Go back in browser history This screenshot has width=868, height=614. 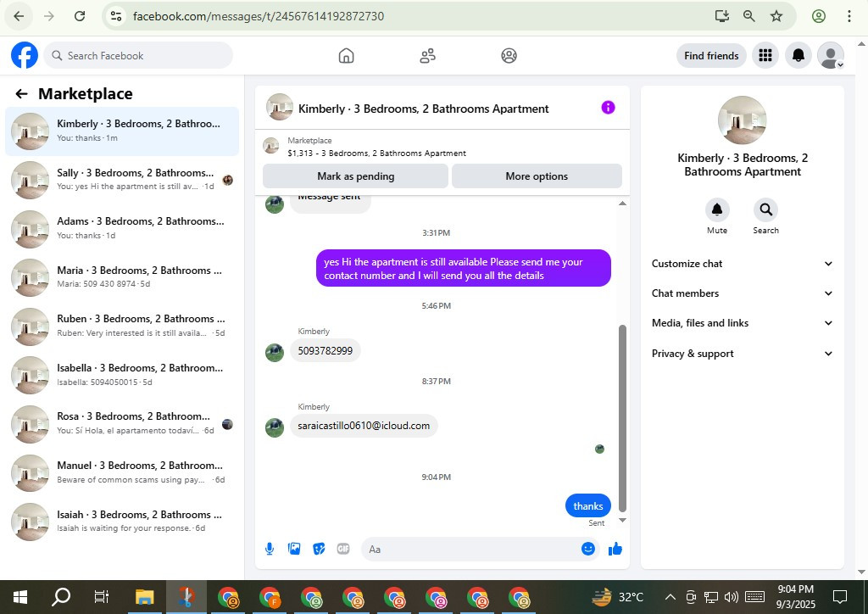click(x=19, y=16)
